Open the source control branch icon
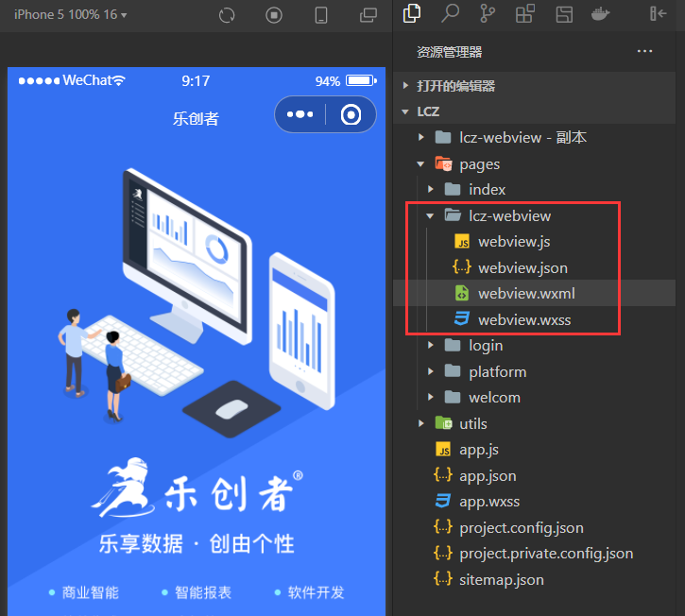 point(488,13)
